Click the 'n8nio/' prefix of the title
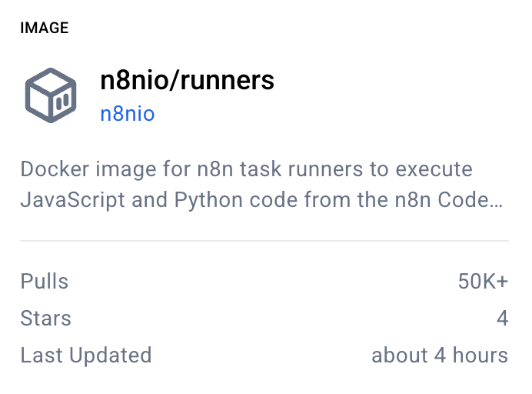Viewport: 532px width, 394px height. (139, 80)
